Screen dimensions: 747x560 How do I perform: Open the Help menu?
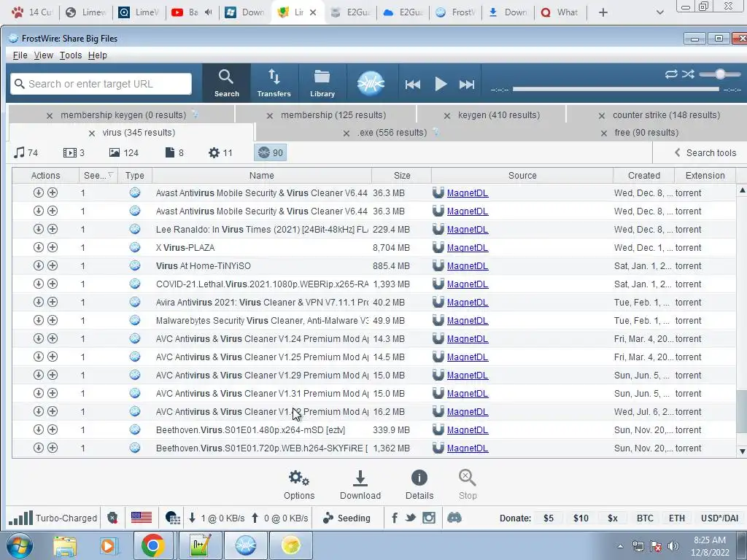[97, 55]
